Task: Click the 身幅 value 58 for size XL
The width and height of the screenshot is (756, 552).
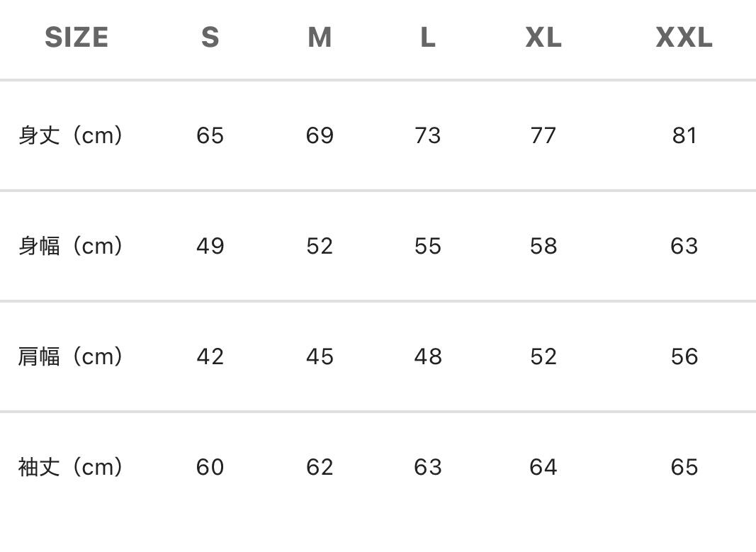Action: point(543,246)
